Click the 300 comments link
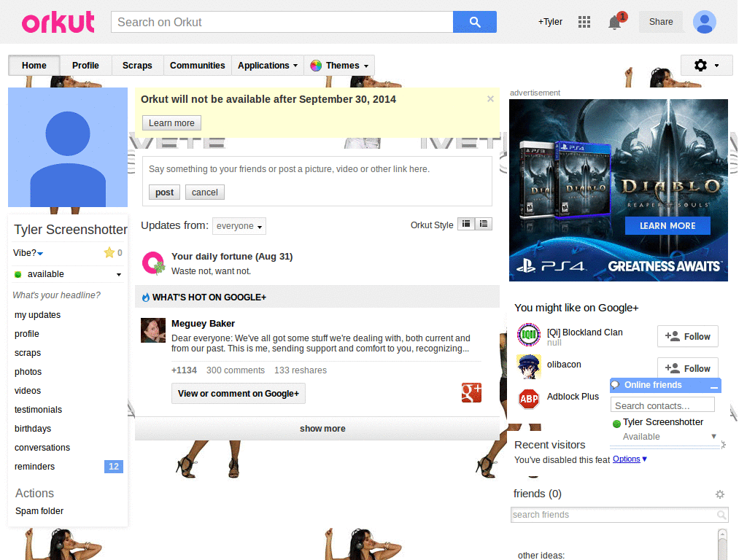Image resolution: width=747 pixels, height=560 pixels. tap(236, 370)
